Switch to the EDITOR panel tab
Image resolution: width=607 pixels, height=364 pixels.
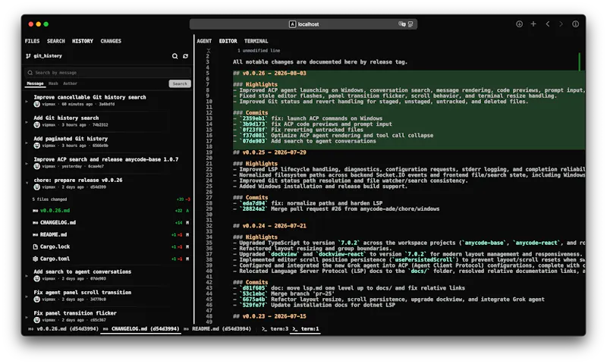click(x=228, y=41)
